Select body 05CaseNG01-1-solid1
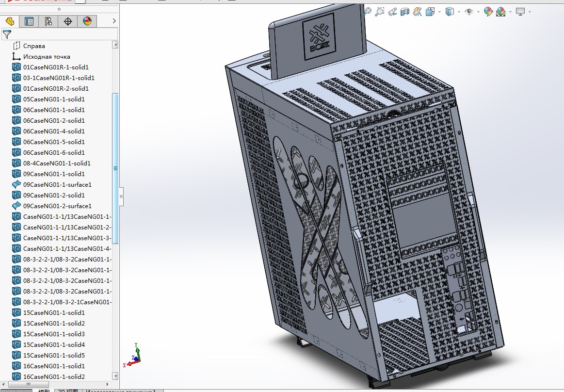The image size is (564, 392). (x=54, y=99)
